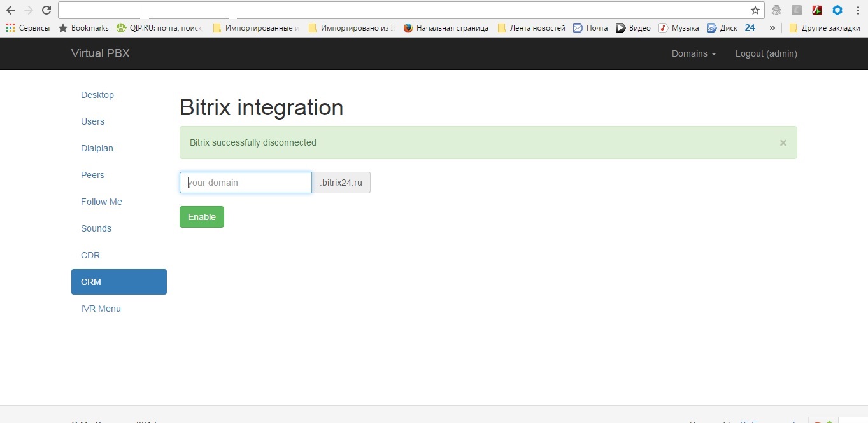The image size is (868, 423).
Task: Open the Начальная страница Firefox bookmark
Action: coord(446,28)
